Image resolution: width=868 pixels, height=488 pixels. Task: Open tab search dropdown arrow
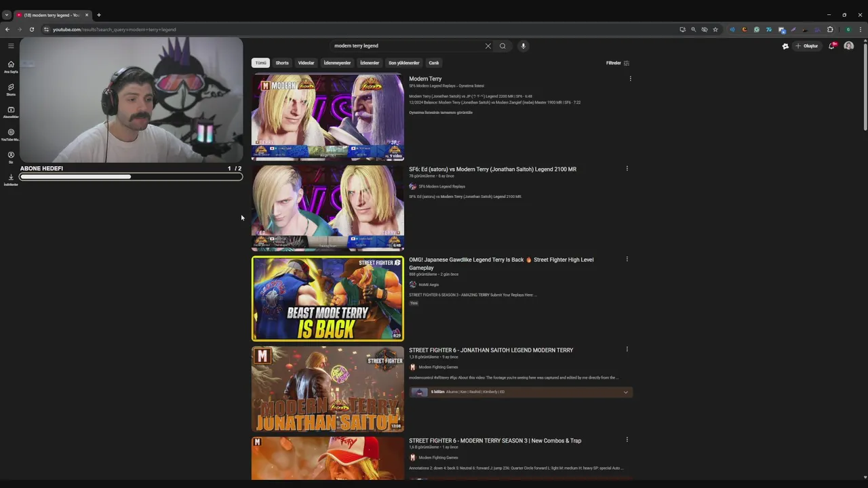[6, 15]
